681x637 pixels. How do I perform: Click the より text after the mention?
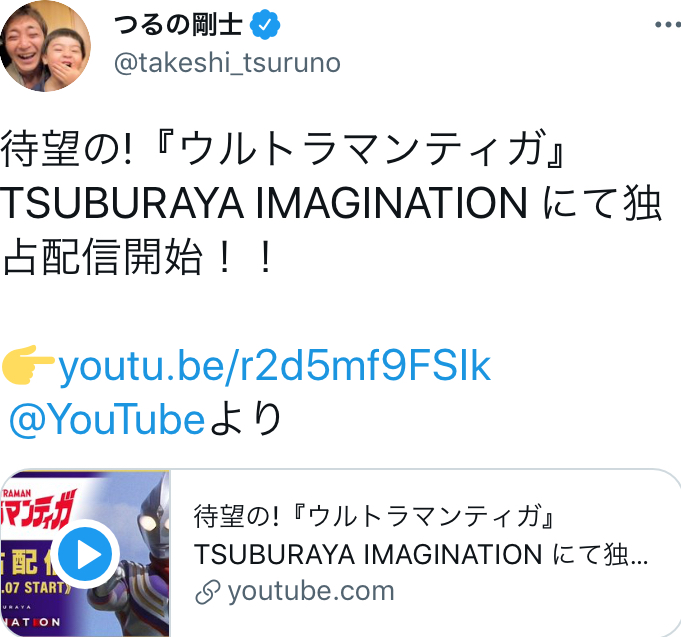coord(247,419)
